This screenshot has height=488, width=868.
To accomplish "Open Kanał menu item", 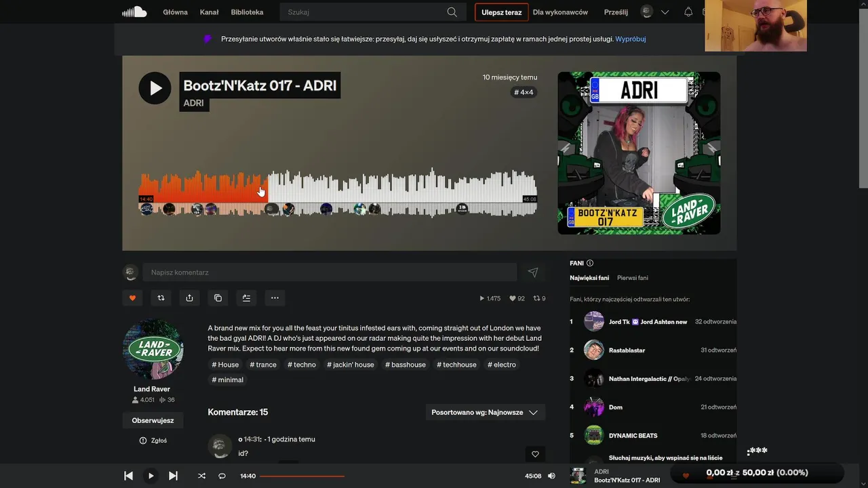I will click(209, 12).
